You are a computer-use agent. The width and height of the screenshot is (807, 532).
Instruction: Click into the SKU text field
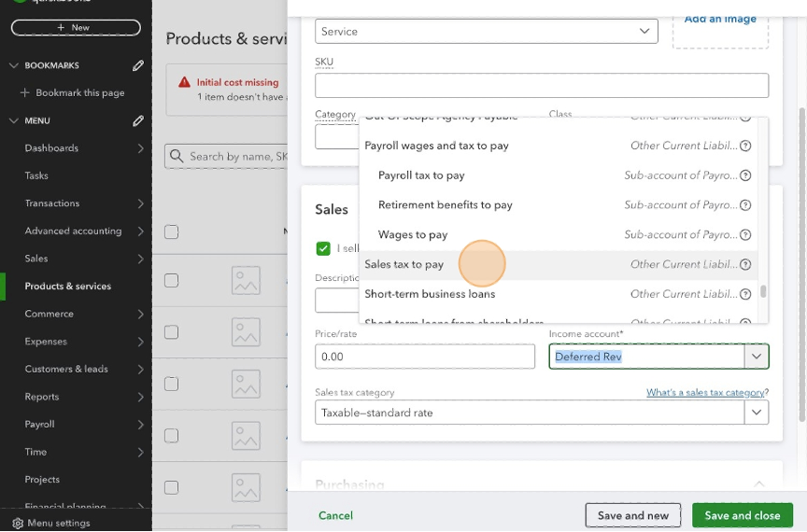pos(542,85)
